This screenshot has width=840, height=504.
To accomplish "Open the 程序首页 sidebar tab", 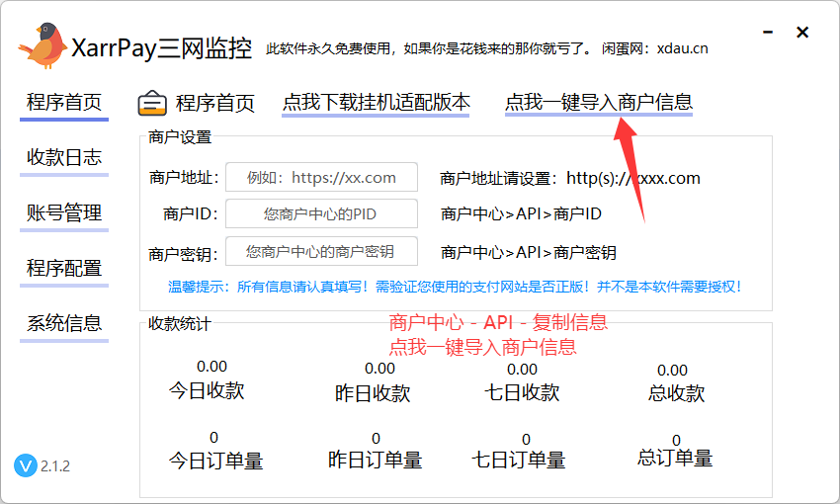I will [64, 102].
